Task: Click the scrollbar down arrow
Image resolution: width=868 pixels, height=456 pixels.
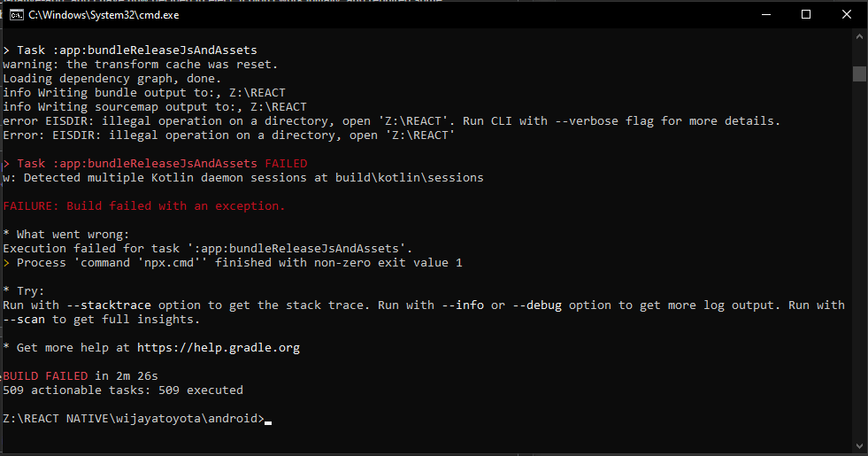Action: click(x=859, y=445)
